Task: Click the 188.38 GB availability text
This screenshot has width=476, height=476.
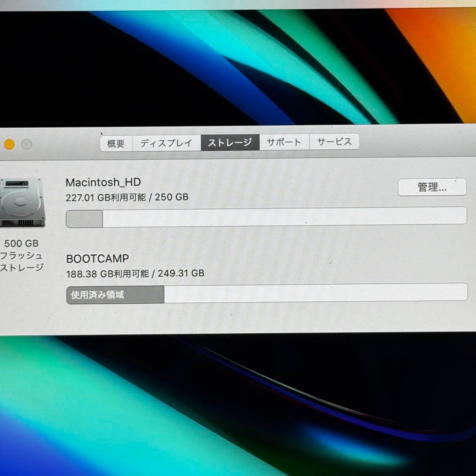Action: click(134, 273)
